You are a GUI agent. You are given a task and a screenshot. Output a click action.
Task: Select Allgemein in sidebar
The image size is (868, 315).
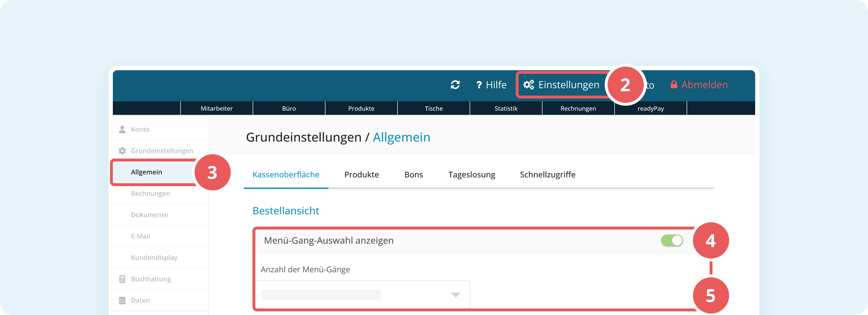tap(155, 172)
